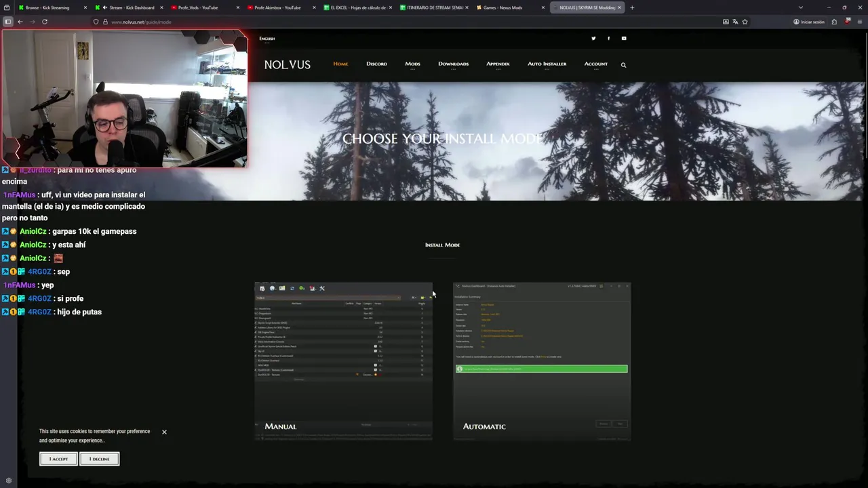Open the Auto Installer navigation dropdown
The width and height of the screenshot is (868, 488).
[x=547, y=64]
